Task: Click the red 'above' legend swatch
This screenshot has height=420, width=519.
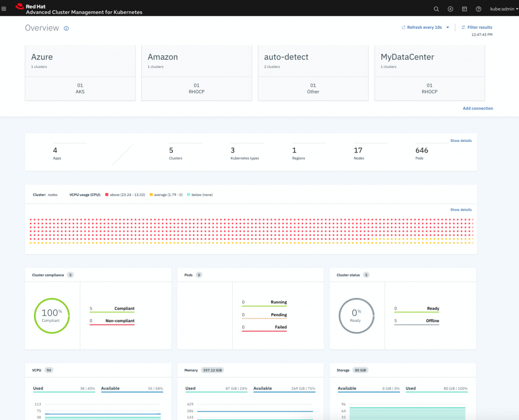Action: [106, 195]
